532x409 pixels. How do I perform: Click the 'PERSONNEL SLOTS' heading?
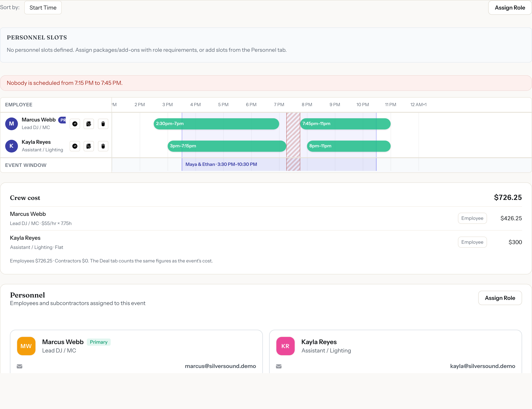tap(37, 37)
